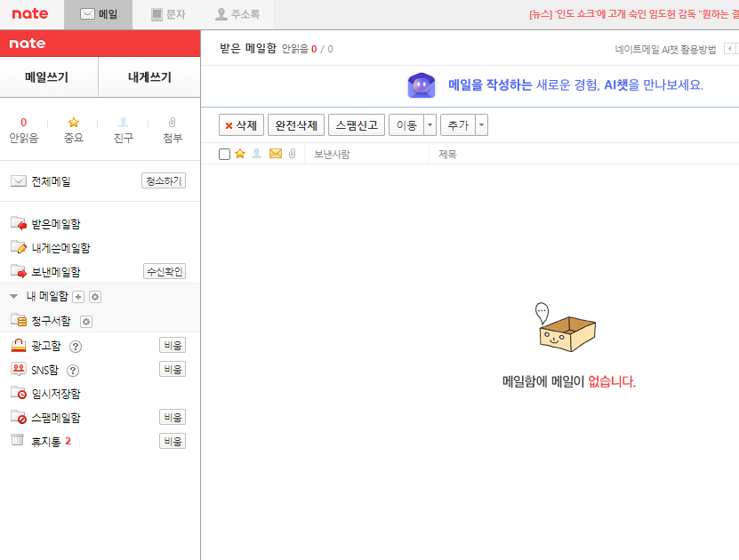Click the 청소하기 button
The image size is (739, 560).
coord(164,180)
